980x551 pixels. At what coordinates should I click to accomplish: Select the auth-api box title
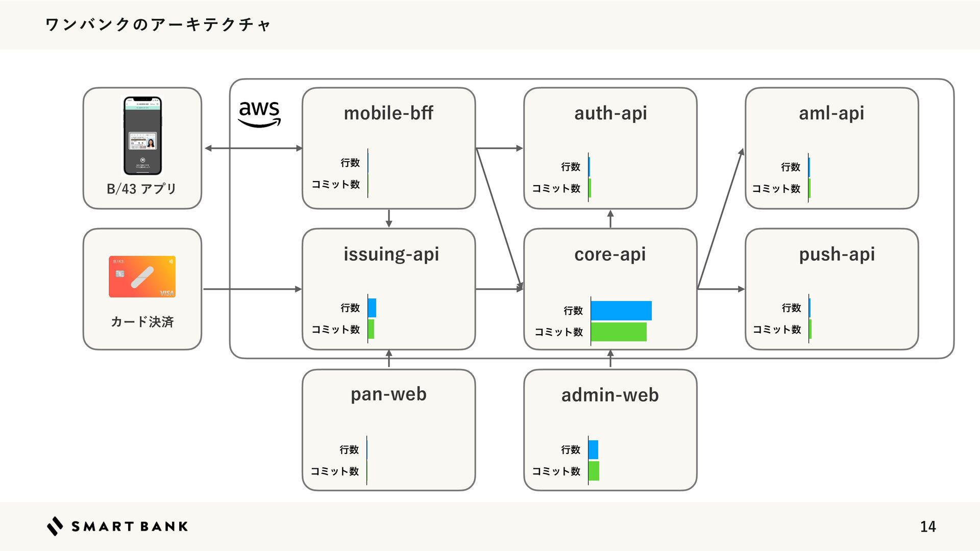[x=610, y=113]
